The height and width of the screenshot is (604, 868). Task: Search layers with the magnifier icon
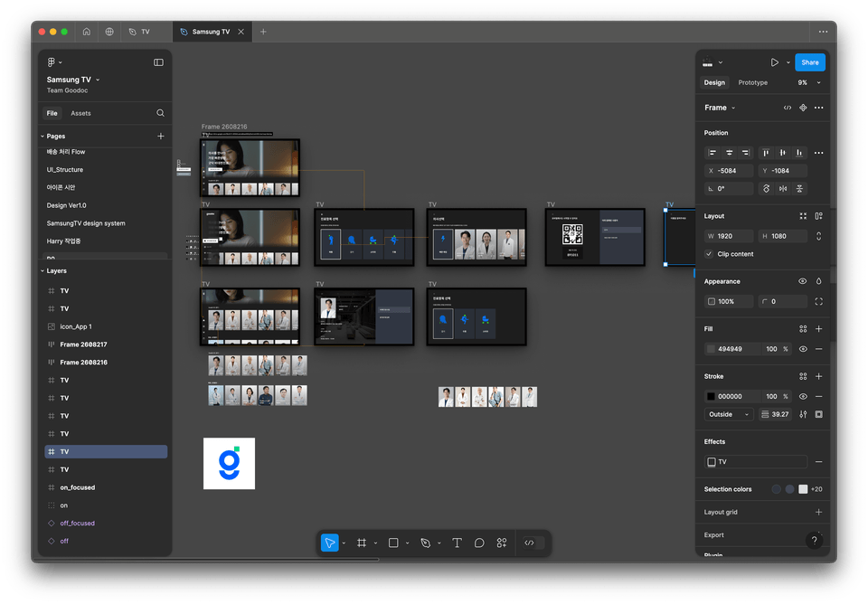point(161,113)
